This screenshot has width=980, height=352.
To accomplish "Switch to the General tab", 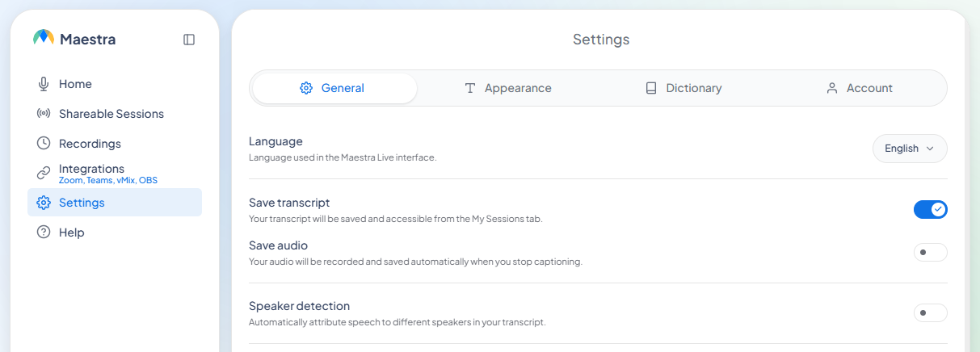I will point(335,88).
